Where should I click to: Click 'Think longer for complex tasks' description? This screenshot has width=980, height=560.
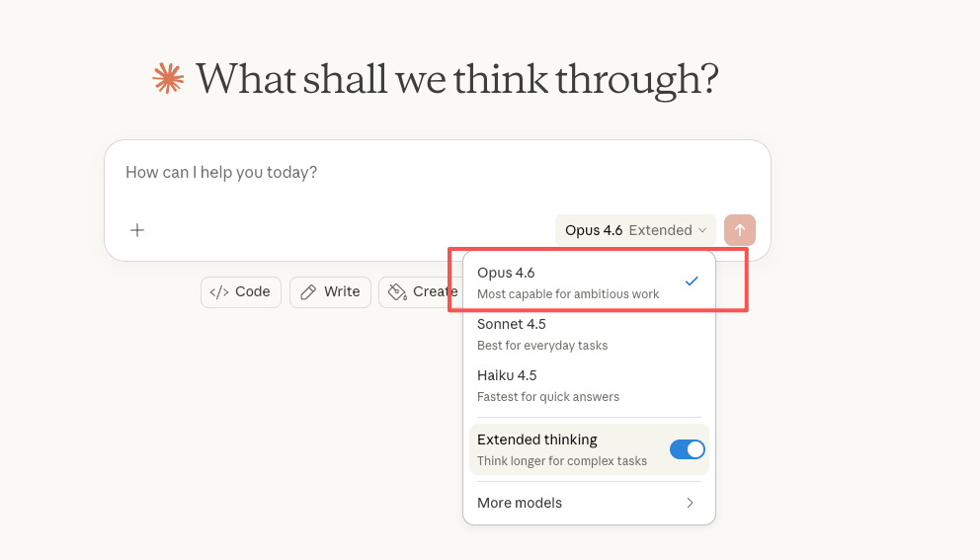tap(562, 461)
